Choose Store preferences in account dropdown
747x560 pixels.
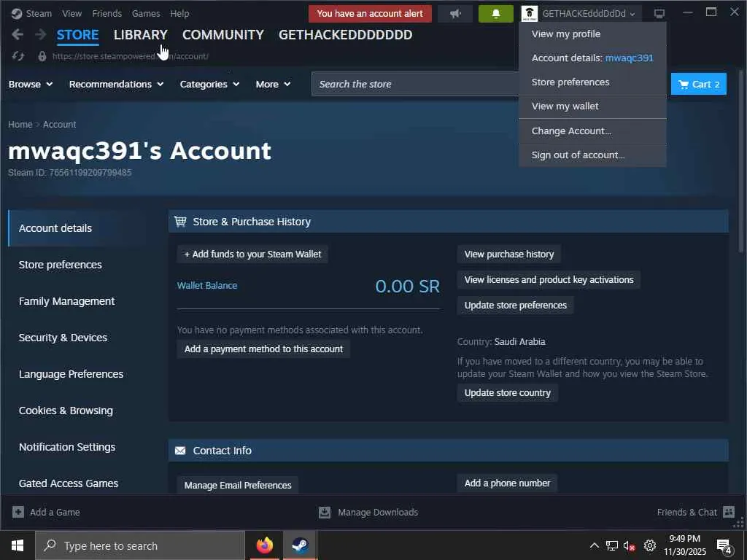pyautogui.click(x=592, y=82)
